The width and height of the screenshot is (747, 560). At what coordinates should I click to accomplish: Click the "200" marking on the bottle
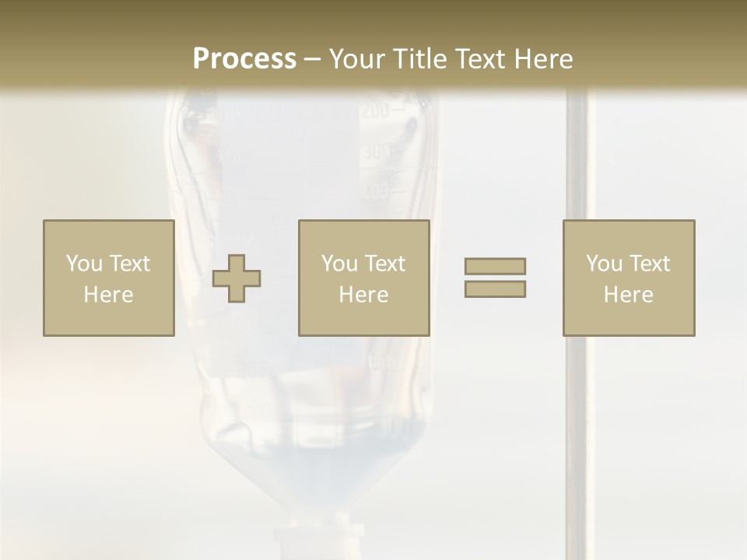point(375,111)
